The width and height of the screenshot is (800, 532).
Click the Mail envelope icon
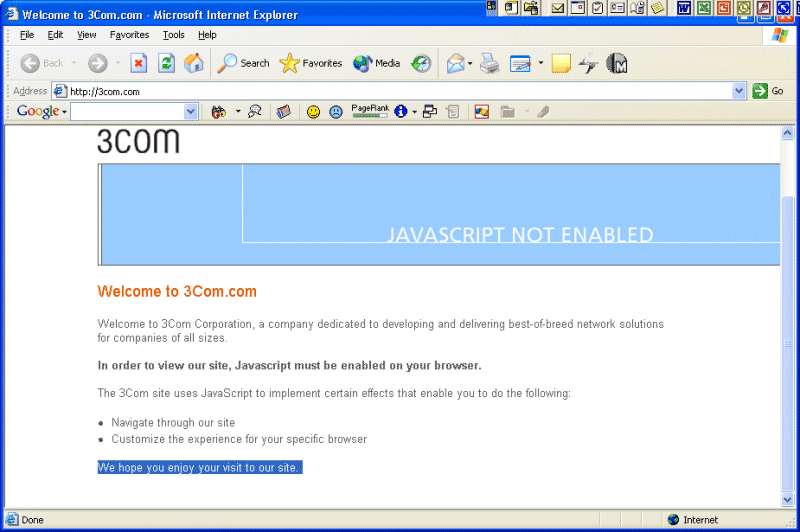click(x=456, y=63)
